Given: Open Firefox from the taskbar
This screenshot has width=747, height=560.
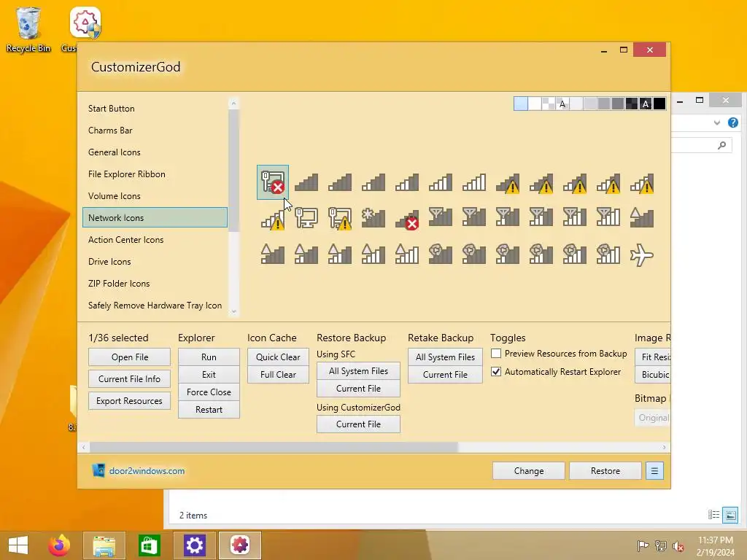Looking at the screenshot, I should point(59,545).
